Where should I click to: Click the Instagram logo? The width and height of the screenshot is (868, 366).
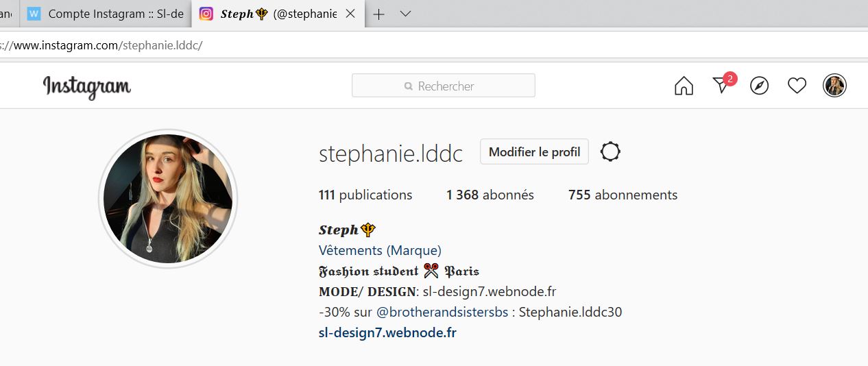tap(87, 87)
